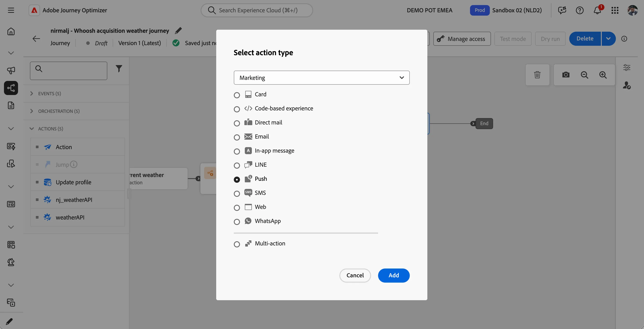Screen dimensions: 644x329
Task: Click the Update profile palette item
Action: 77,182
